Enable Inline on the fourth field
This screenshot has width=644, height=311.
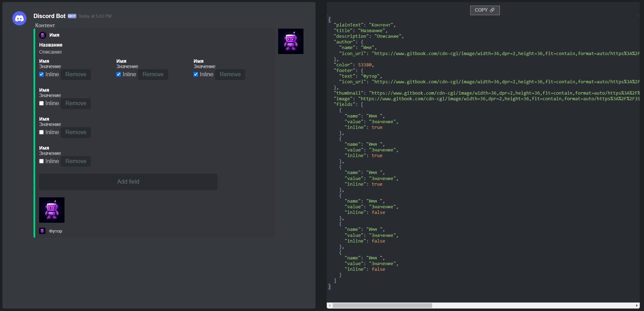point(42,103)
